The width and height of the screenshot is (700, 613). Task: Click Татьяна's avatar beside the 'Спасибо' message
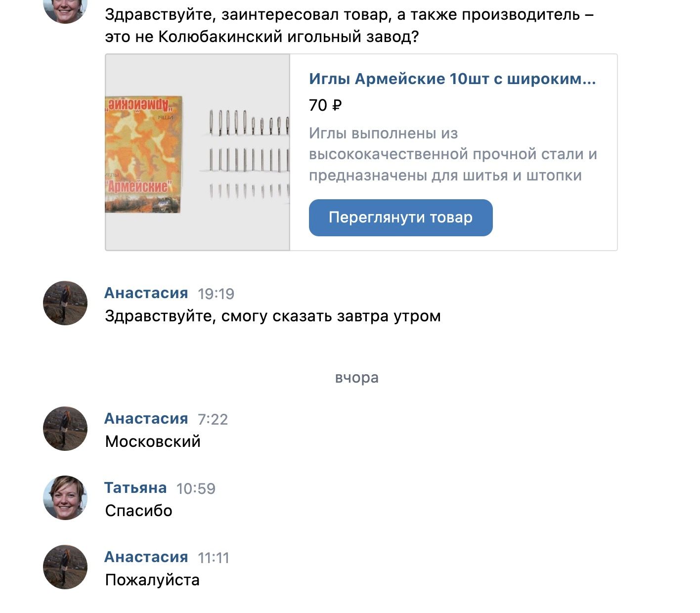coord(65,498)
